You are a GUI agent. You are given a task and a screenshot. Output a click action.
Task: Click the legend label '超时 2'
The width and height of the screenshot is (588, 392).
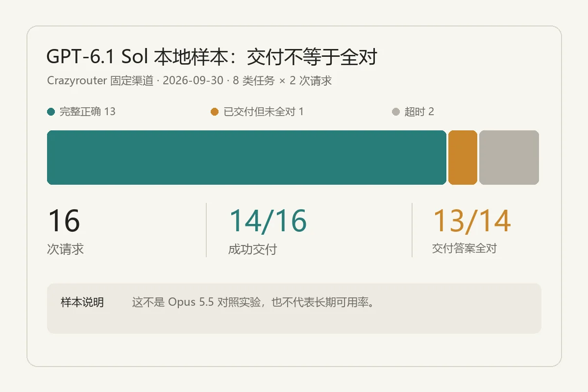419,112
